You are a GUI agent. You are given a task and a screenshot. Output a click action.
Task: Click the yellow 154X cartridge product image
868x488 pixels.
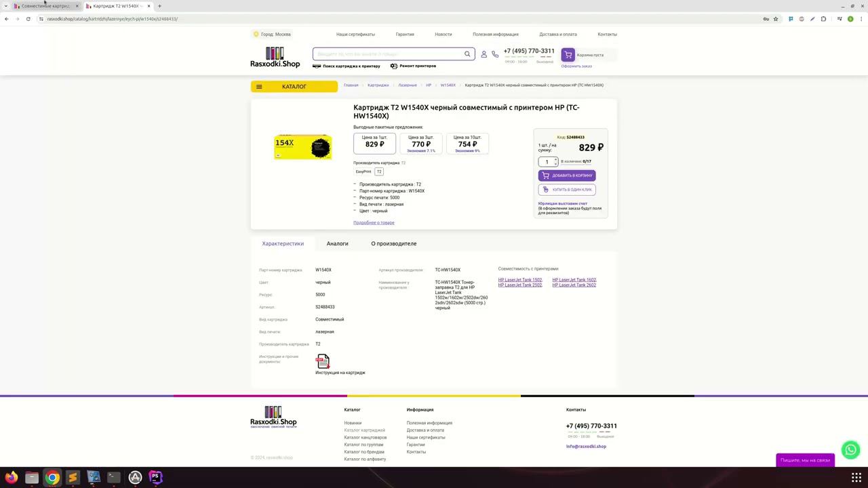pos(302,147)
